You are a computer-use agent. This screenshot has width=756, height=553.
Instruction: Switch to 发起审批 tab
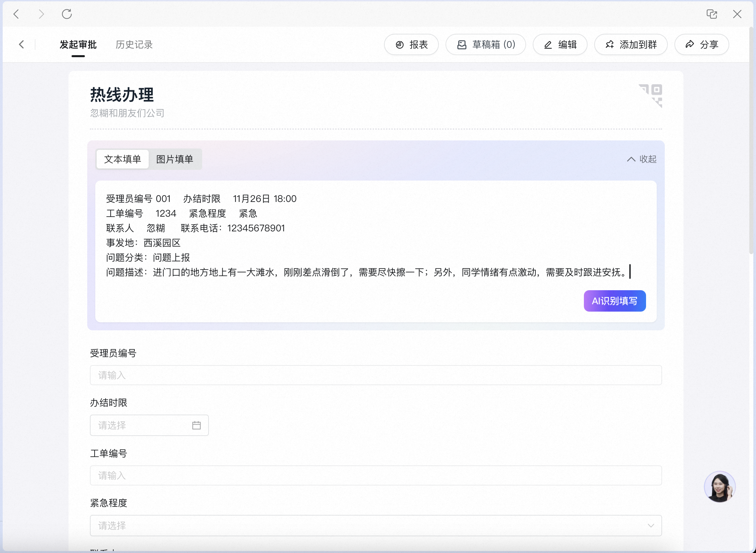click(x=78, y=44)
